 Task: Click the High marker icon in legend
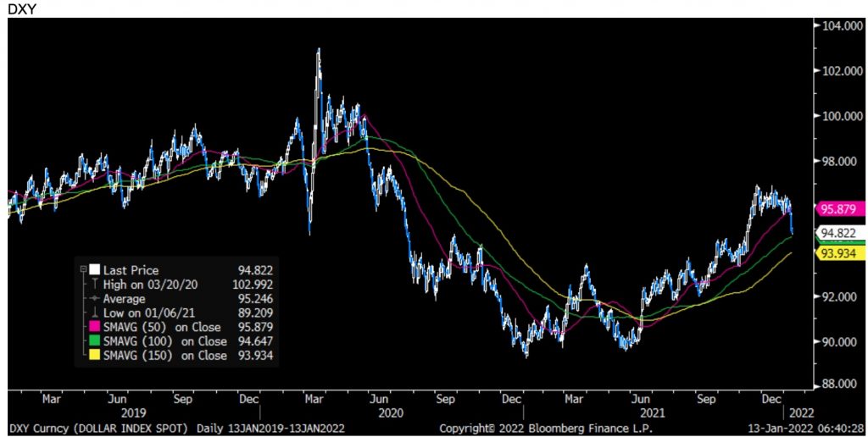click(x=93, y=285)
